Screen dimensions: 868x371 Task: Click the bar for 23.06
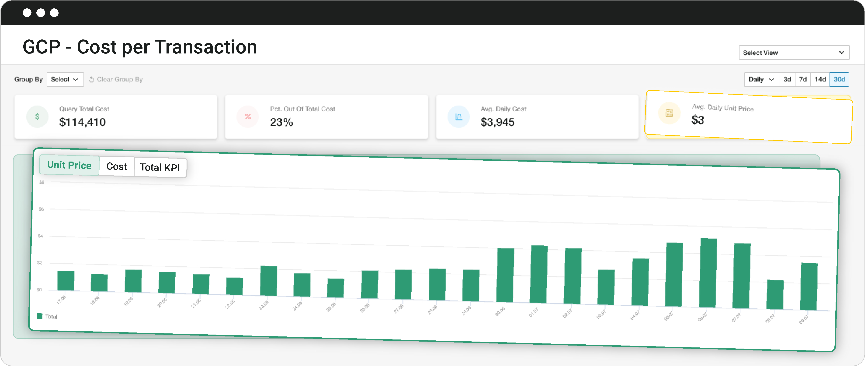click(x=269, y=281)
